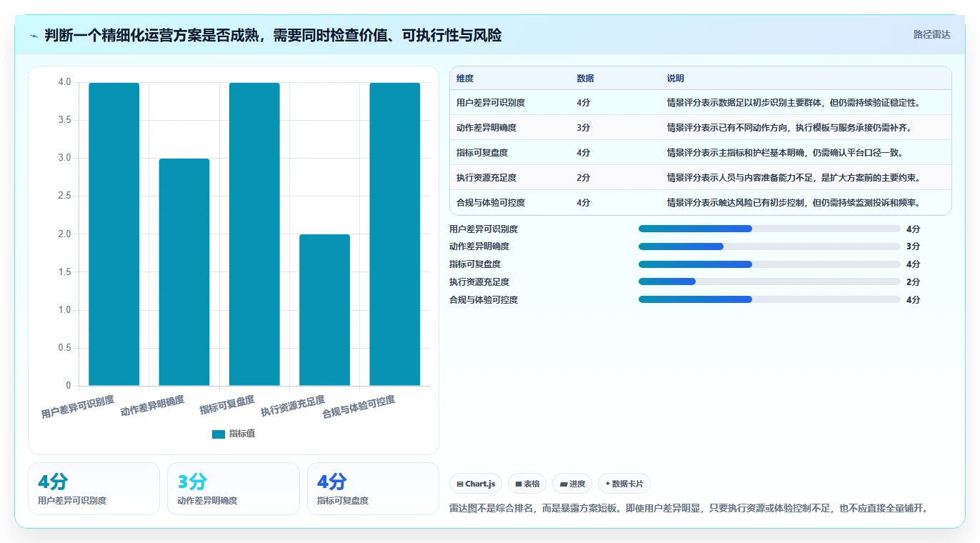Click the 合规与体验可控度 bar in the chart
980x543 pixels.
(395, 234)
